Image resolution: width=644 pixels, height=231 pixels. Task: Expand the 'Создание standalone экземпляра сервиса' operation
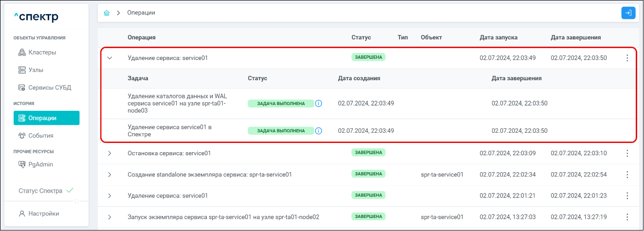coord(110,175)
